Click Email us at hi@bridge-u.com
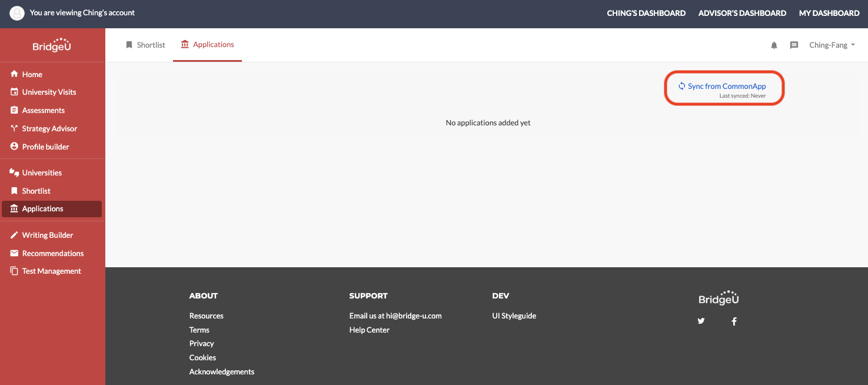The height and width of the screenshot is (385, 868). [395, 316]
